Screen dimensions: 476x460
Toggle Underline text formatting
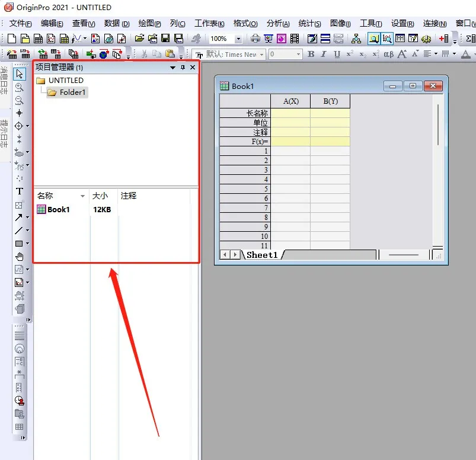[x=337, y=55]
